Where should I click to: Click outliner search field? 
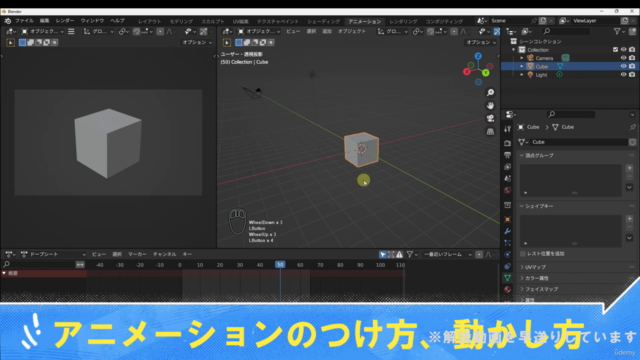[567, 31]
